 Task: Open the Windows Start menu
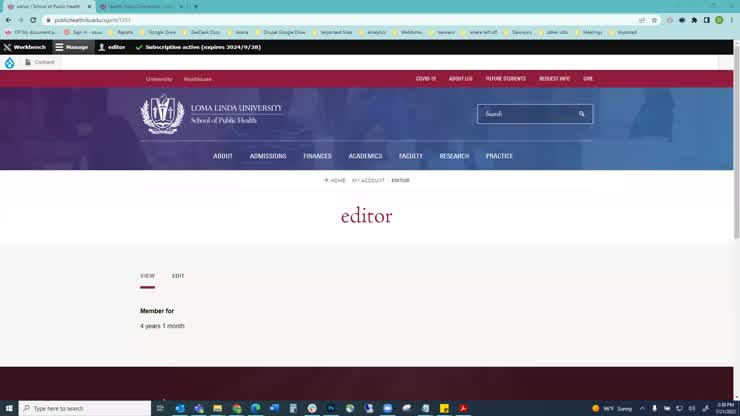pos(9,408)
